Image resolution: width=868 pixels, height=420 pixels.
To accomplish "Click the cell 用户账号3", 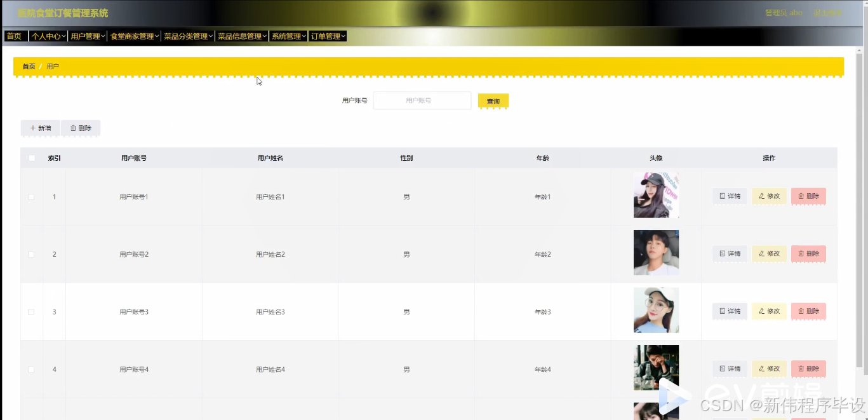I will (134, 312).
